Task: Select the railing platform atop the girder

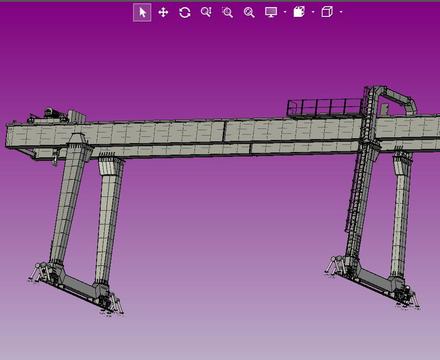Action: pyautogui.click(x=324, y=107)
